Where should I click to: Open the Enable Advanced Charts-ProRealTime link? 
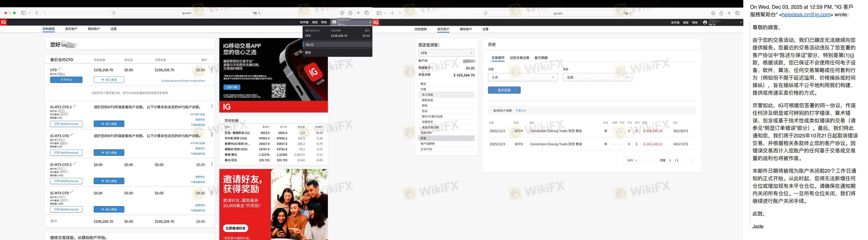tap(183, 81)
